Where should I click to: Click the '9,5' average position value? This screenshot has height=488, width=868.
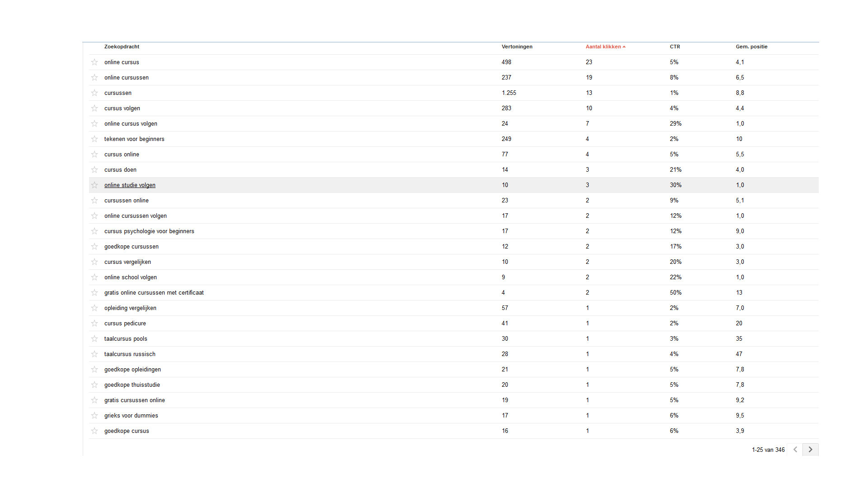coord(740,416)
